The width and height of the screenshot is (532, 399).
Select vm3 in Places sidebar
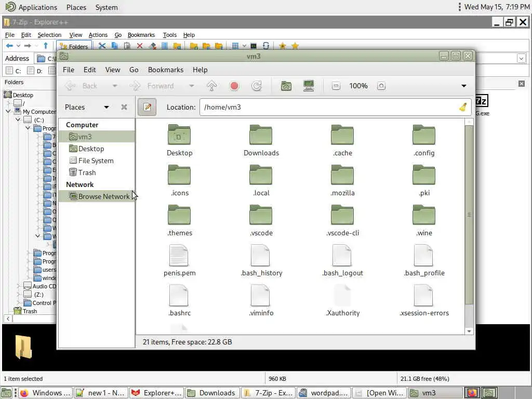click(97, 137)
